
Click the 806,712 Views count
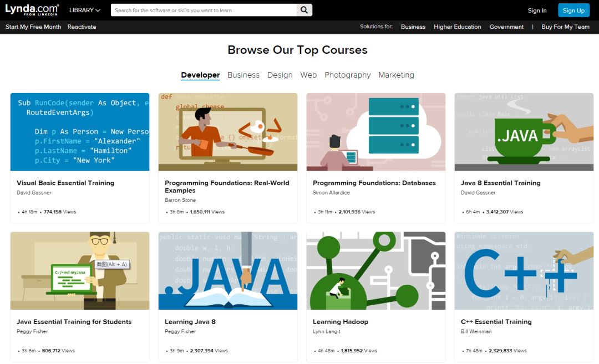point(58,351)
